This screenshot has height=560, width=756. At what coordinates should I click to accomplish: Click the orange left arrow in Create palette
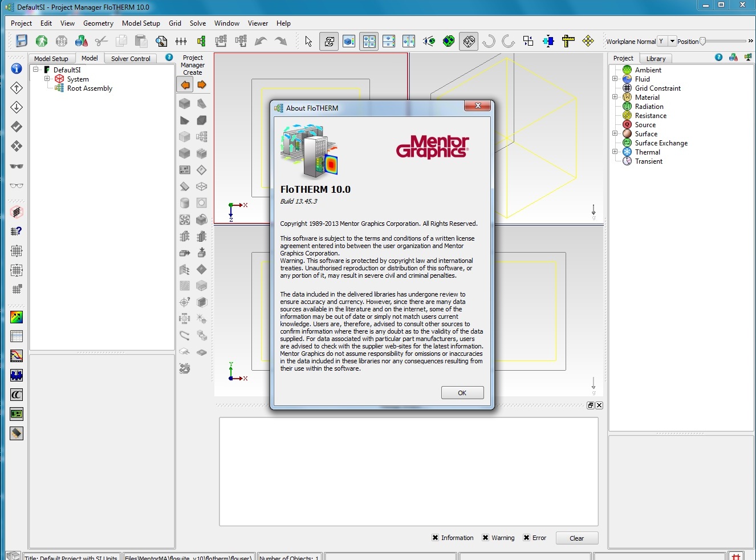click(185, 85)
